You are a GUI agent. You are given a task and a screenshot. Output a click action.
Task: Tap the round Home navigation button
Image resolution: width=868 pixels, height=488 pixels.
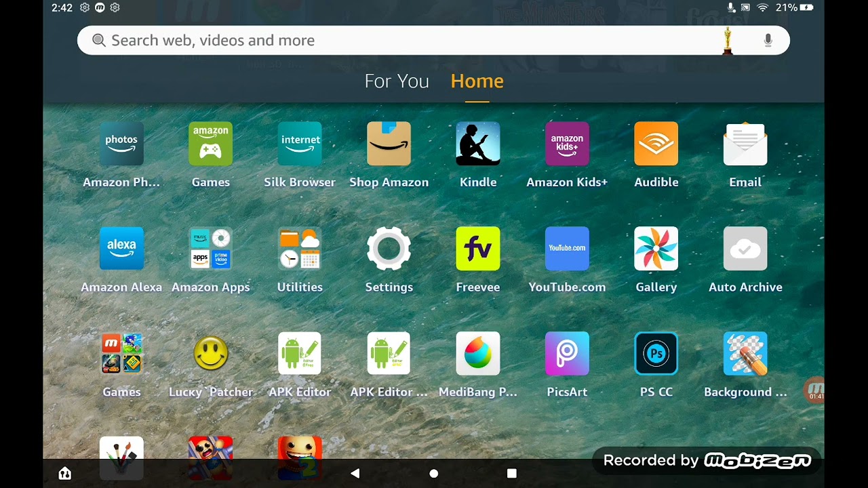point(434,473)
